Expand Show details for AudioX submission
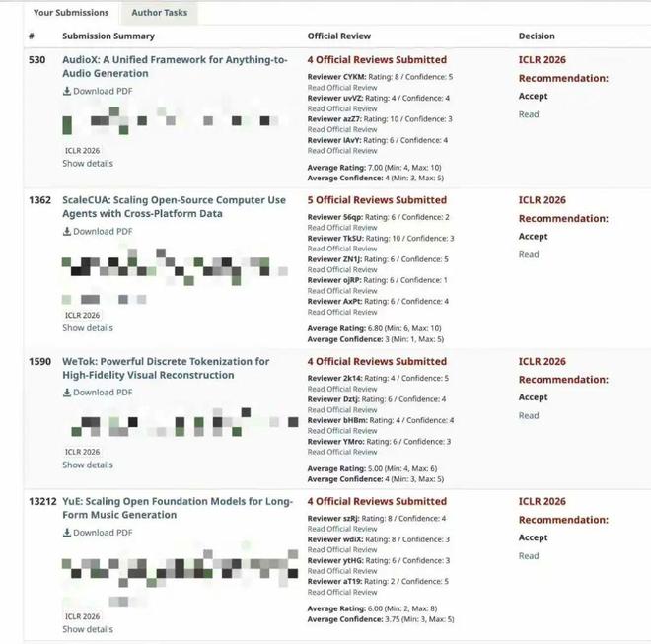Viewport: 651px width, 644px height. pos(88,164)
